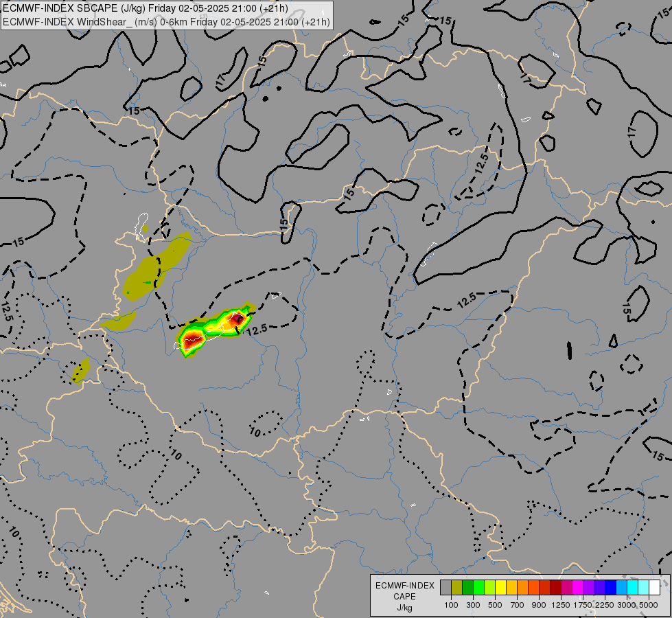The image size is (672, 618).
Task: Click the ECMWF-INDEX WindShear 0-6km title line
Action: (166, 22)
